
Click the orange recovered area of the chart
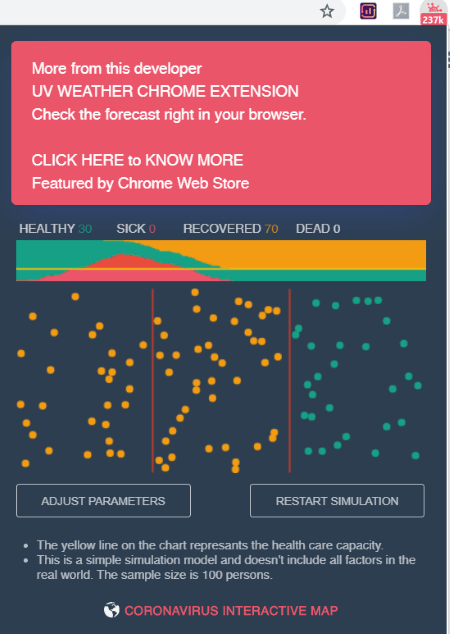point(323,254)
